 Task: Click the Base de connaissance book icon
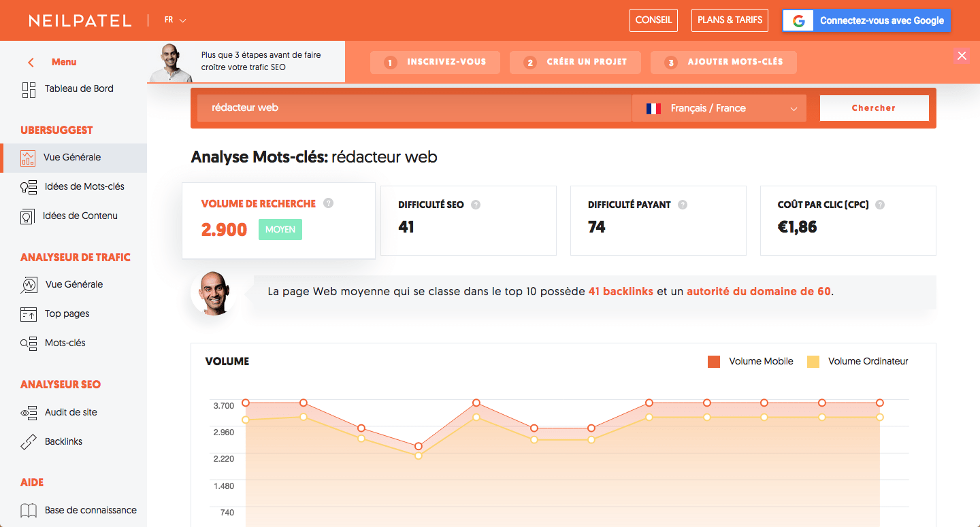pos(29,511)
